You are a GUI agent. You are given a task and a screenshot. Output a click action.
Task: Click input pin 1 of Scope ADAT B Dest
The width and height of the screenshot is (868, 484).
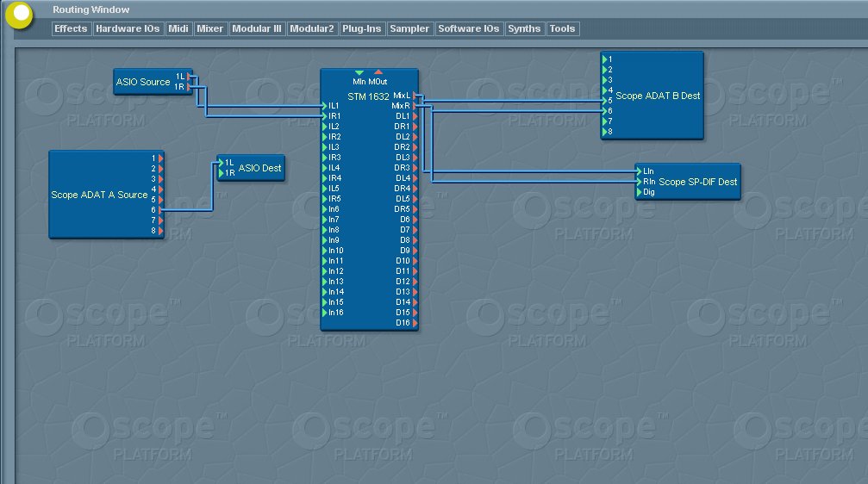pos(605,59)
